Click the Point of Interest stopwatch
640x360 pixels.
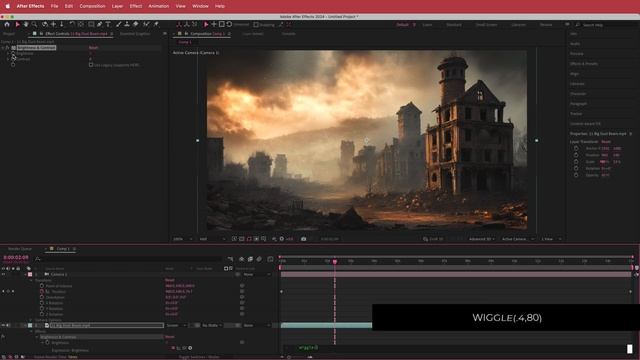(x=42, y=286)
